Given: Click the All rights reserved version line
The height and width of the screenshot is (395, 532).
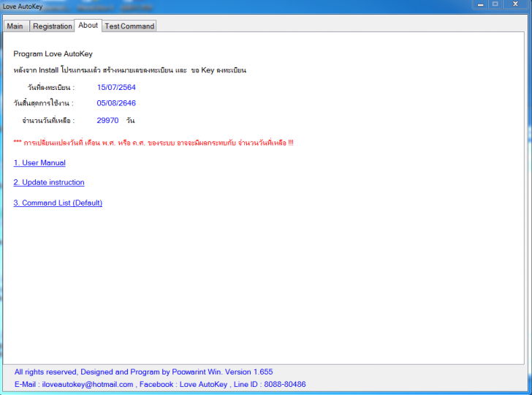Looking at the screenshot, I should click(x=143, y=372).
